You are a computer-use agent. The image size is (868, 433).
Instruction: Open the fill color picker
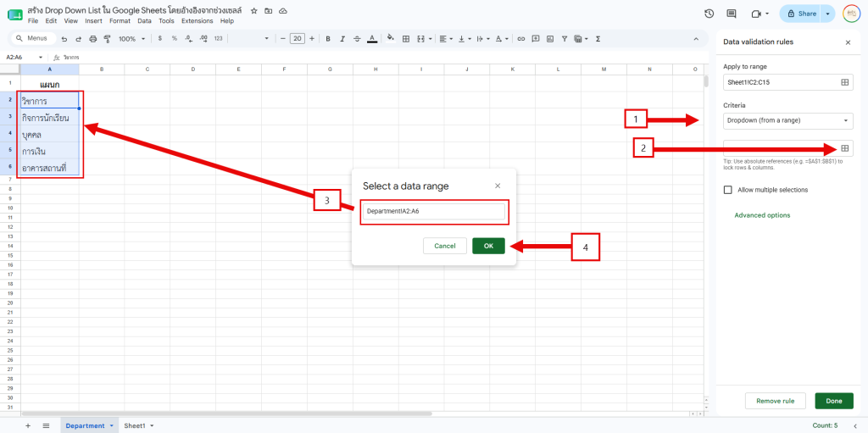(x=390, y=39)
